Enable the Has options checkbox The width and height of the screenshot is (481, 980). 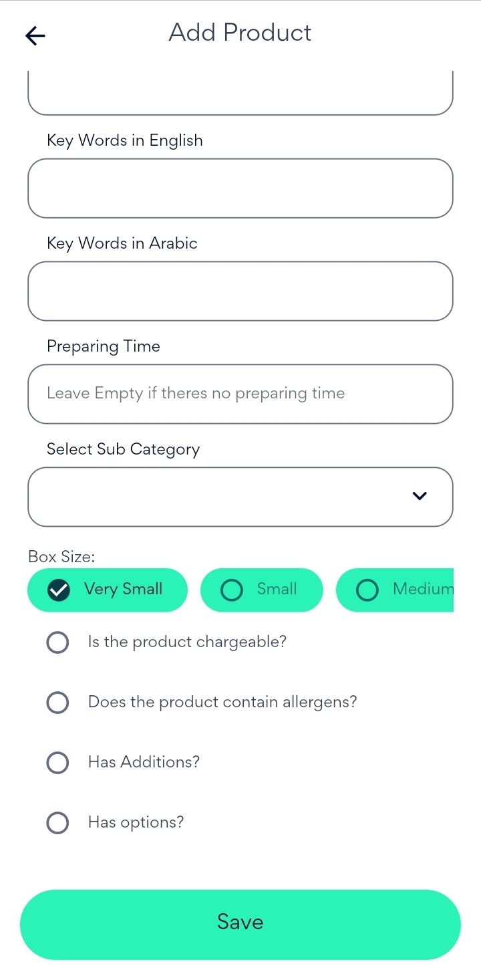57,823
